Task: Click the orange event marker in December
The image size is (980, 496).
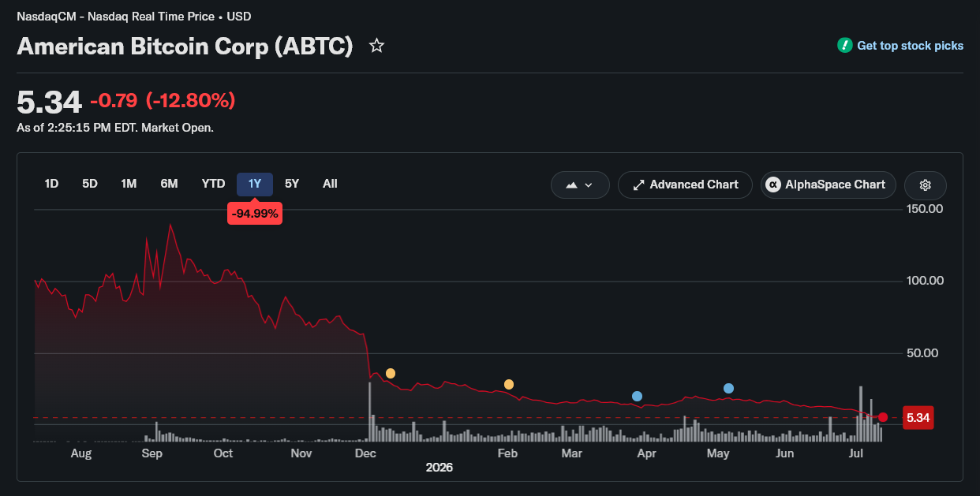Action: coord(390,373)
